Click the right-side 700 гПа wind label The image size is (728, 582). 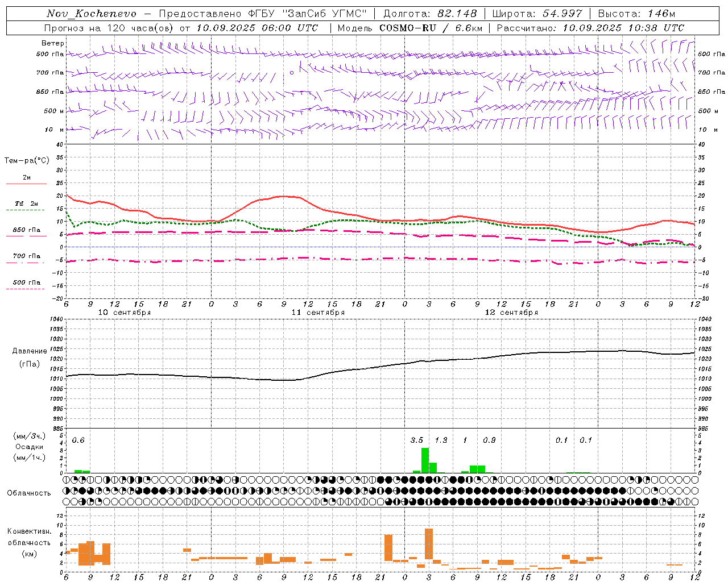712,73
